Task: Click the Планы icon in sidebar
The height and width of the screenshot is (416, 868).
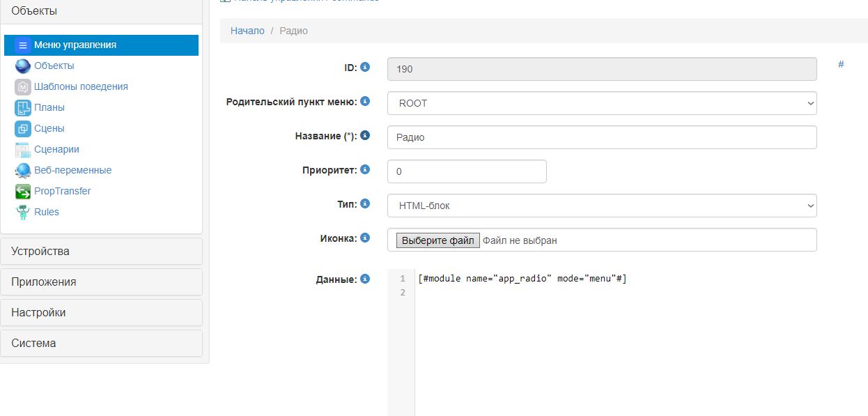Action: 23,108
